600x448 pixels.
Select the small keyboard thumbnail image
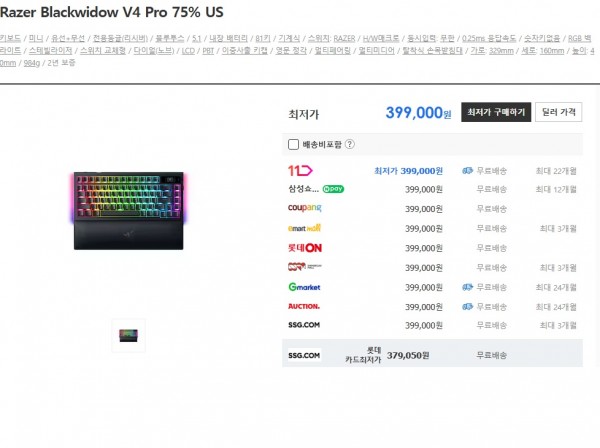[129, 335]
